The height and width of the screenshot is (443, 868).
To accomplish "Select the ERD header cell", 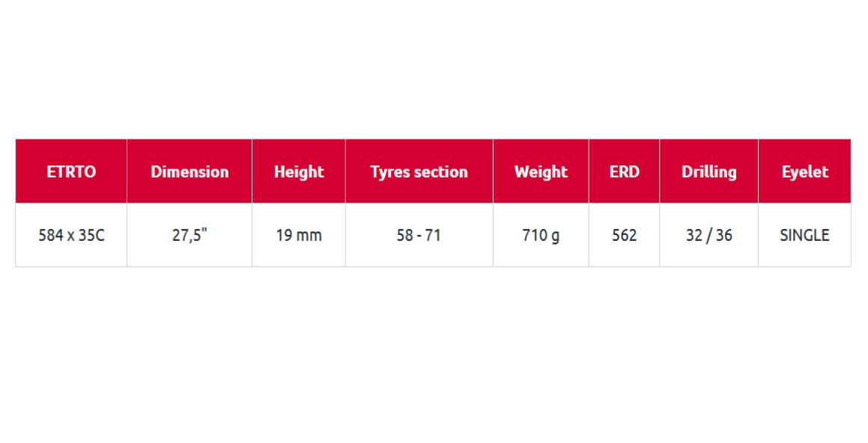I will point(625,171).
